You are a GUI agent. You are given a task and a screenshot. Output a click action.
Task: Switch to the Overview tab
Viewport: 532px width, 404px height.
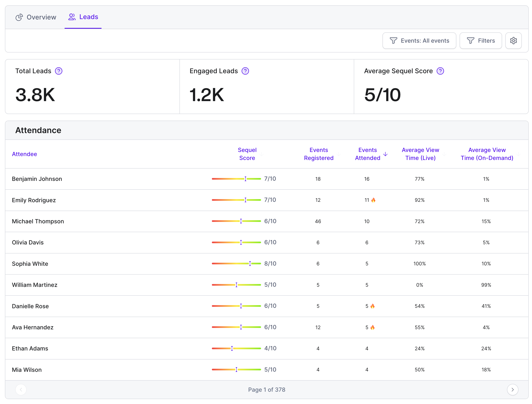coord(36,17)
